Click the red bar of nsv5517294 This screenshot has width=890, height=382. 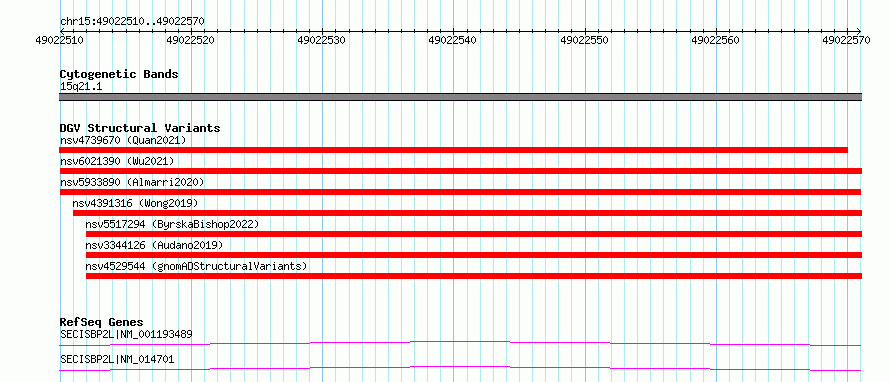474,234
